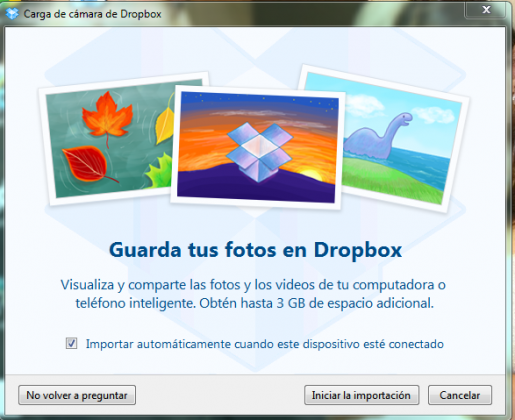The image size is (515, 420).
Task: Close the Dropbox camera upload window
Action: 486,9
